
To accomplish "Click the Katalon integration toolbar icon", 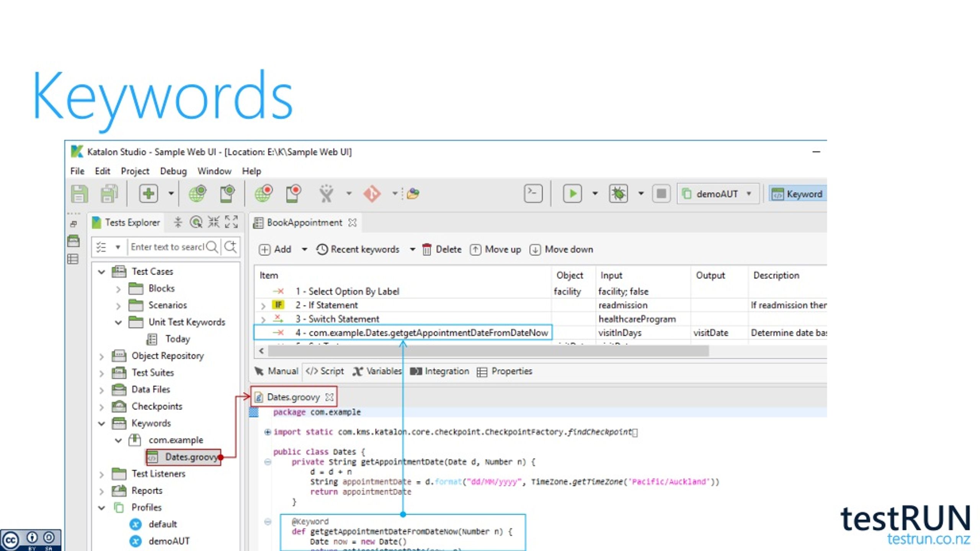I will [327, 194].
